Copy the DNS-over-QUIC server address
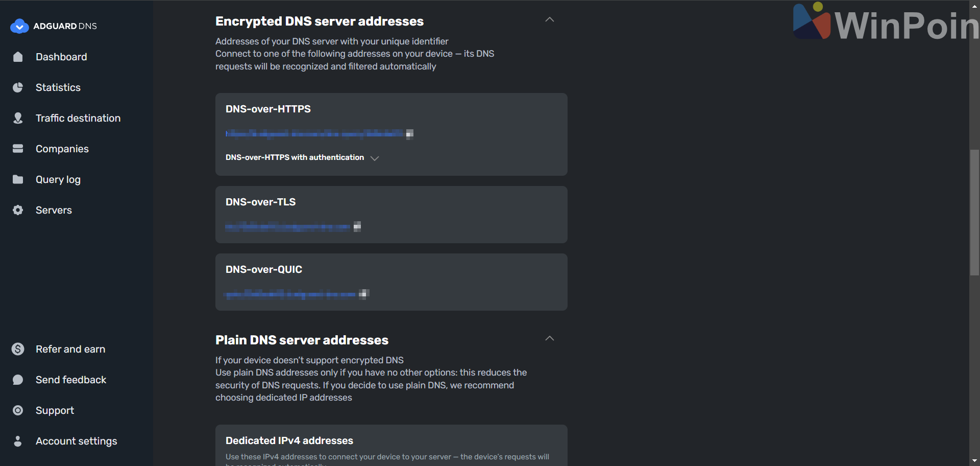This screenshot has width=980, height=466. point(364,294)
